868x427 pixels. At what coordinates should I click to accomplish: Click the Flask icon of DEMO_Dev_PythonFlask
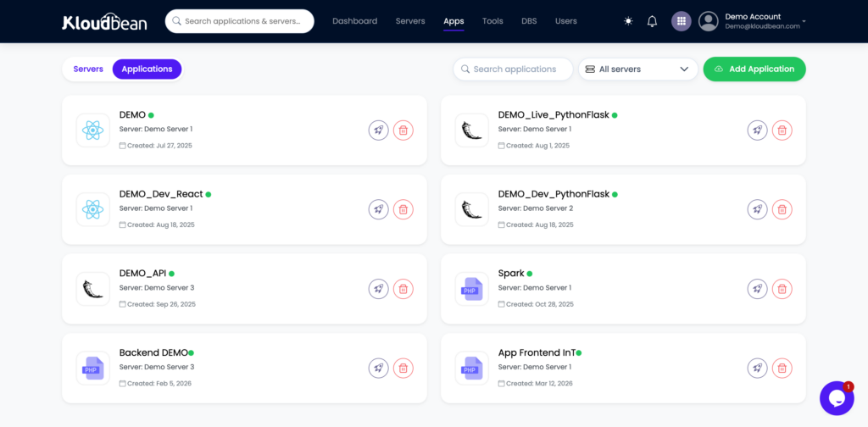pos(471,209)
